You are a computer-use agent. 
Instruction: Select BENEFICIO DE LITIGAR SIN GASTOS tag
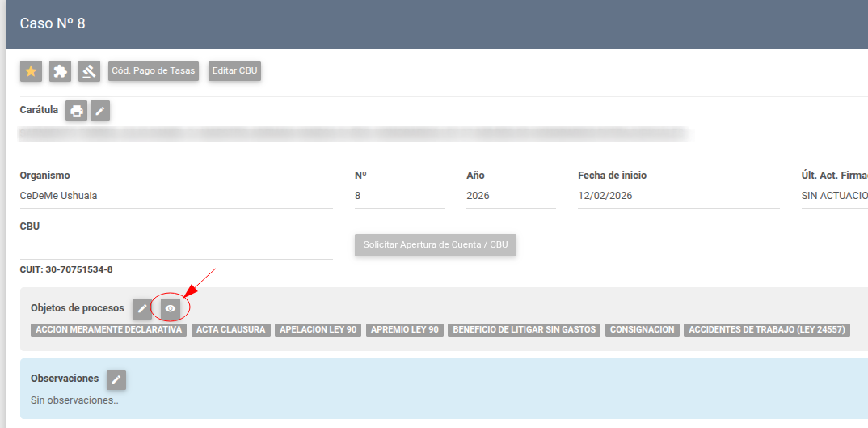pyautogui.click(x=525, y=330)
